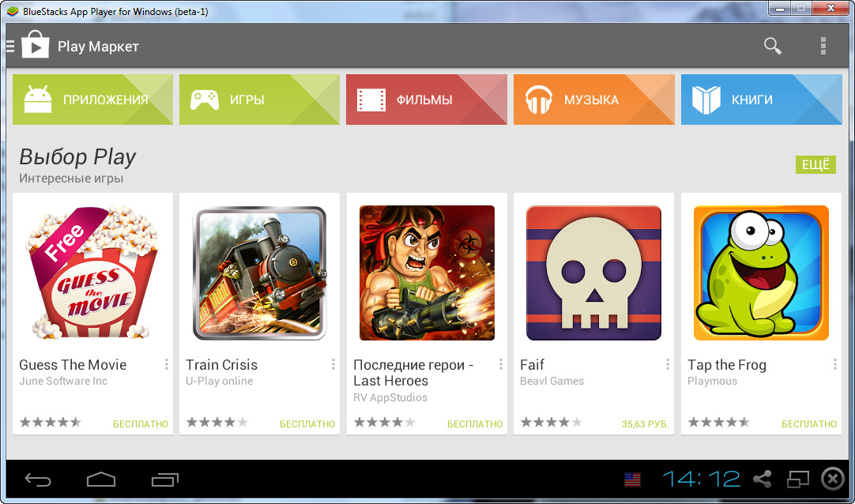Click the Play Маркет title text

(98, 47)
